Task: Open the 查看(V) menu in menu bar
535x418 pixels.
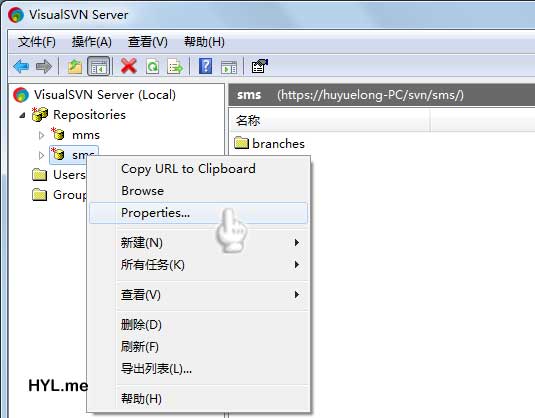Action: point(148,42)
